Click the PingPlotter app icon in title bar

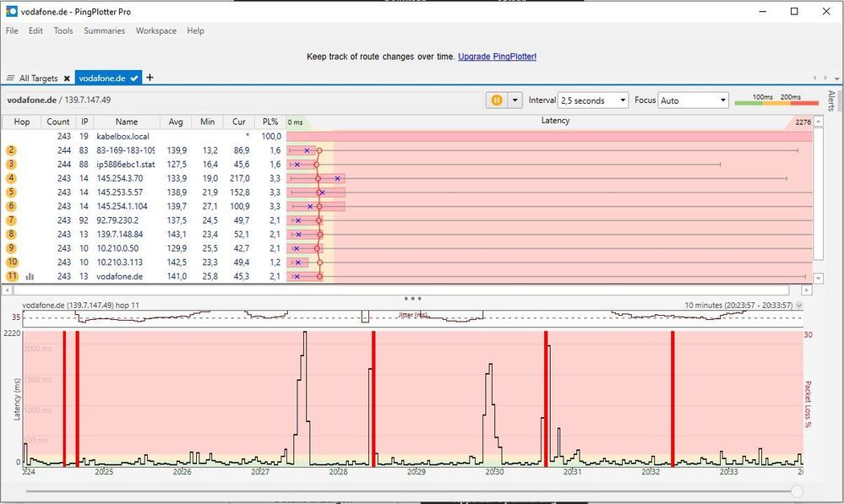click(x=11, y=11)
